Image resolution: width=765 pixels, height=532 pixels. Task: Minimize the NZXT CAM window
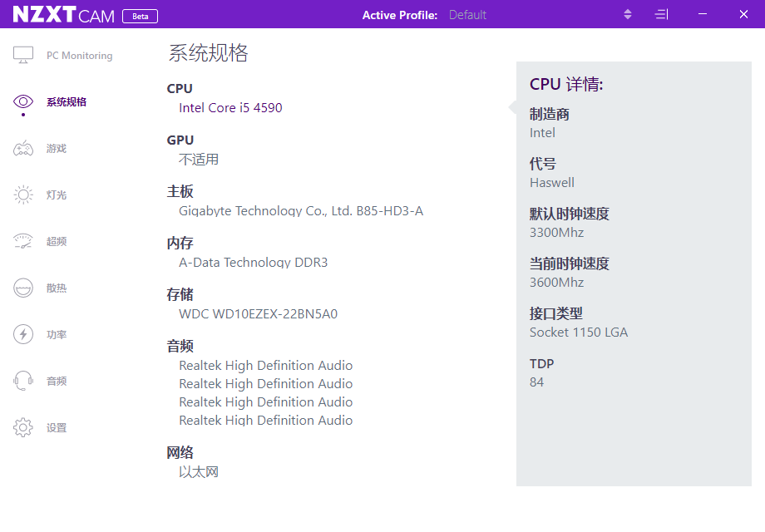point(703,14)
